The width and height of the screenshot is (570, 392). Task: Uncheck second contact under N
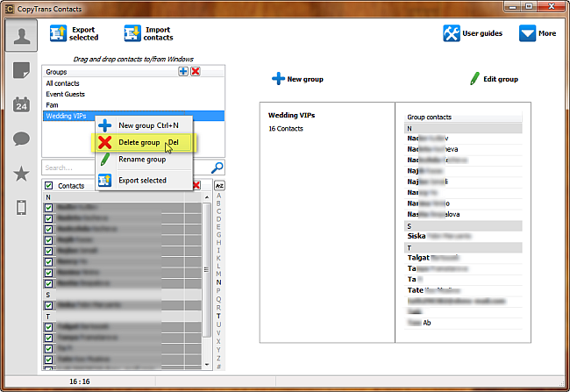[x=49, y=218]
